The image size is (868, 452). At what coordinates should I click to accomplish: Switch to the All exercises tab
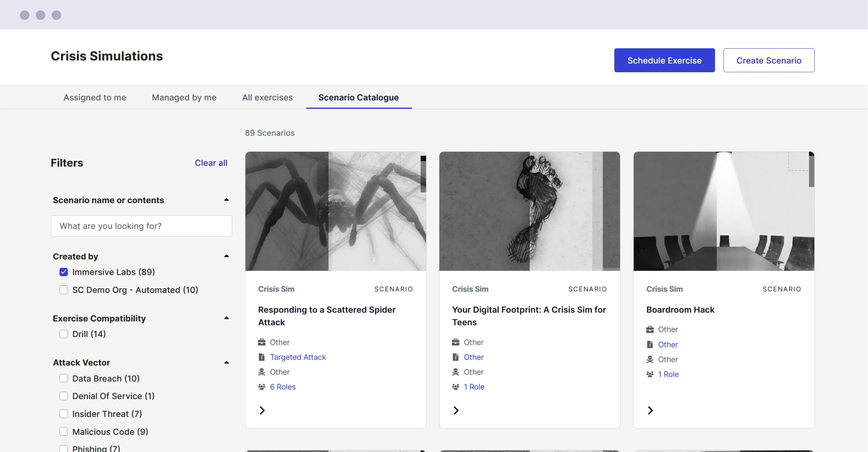click(267, 97)
